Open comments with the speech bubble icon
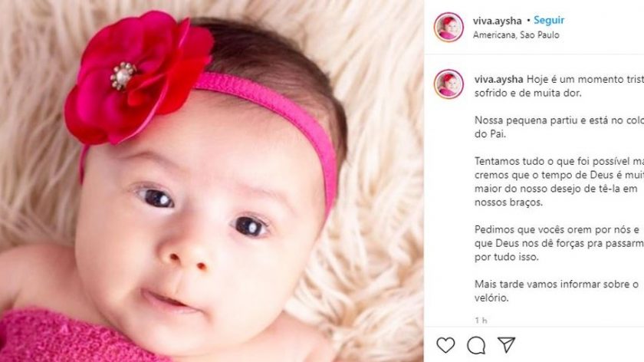644x362 pixels. click(x=476, y=345)
